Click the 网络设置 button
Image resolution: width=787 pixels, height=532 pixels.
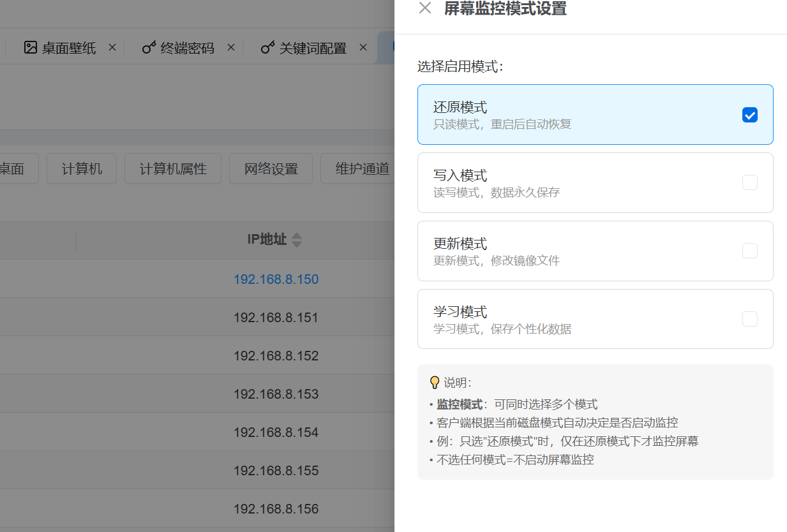point(271,169)
